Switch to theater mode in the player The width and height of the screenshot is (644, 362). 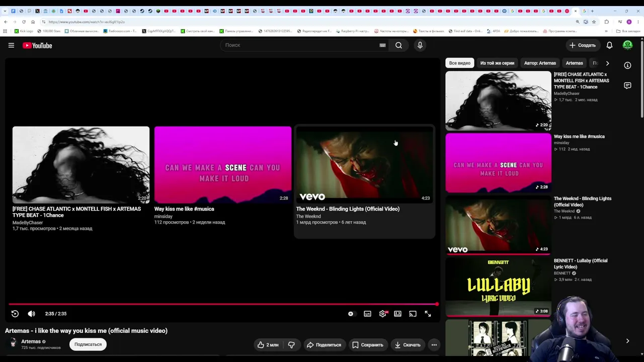click(x=397, y=314)
